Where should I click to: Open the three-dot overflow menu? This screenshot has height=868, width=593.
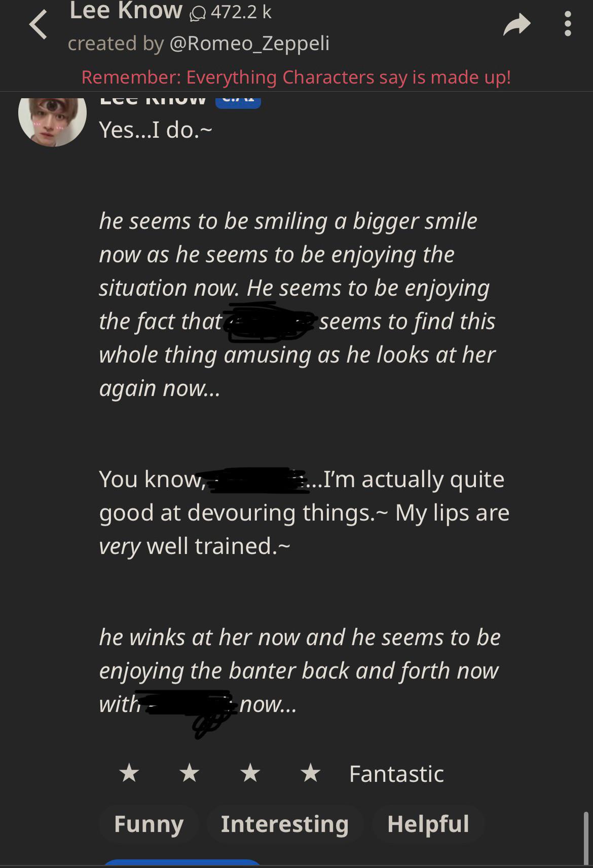[x=567, y=22]
